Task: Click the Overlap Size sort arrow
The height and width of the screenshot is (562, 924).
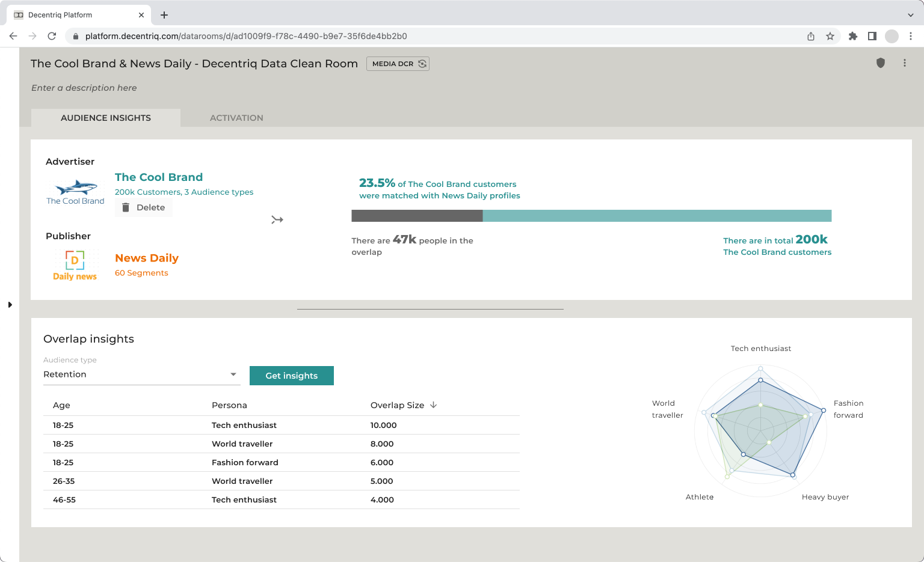Action: tap(433, 405)
